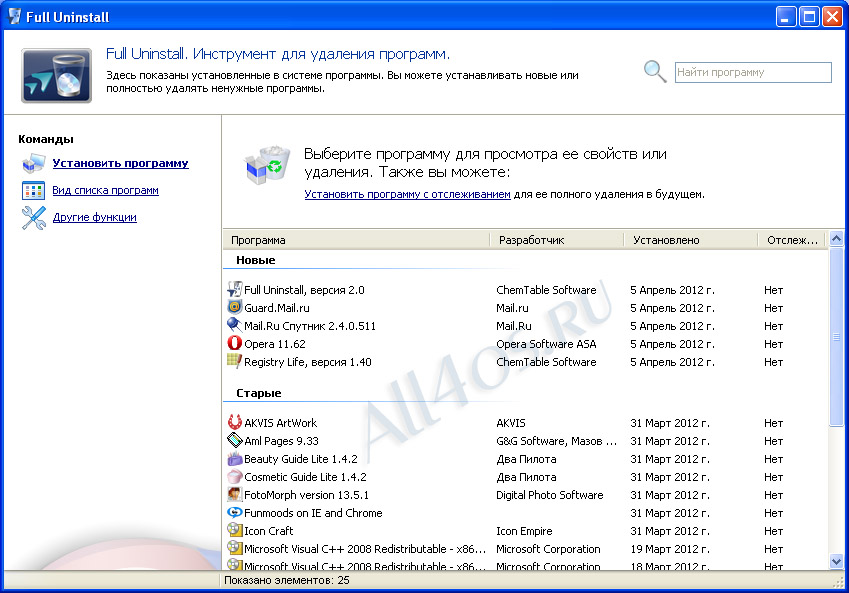Viewport: 849px width, 593px height.
Task: Click the Funmoods on IE and Chrome icon
Action: 234,512
